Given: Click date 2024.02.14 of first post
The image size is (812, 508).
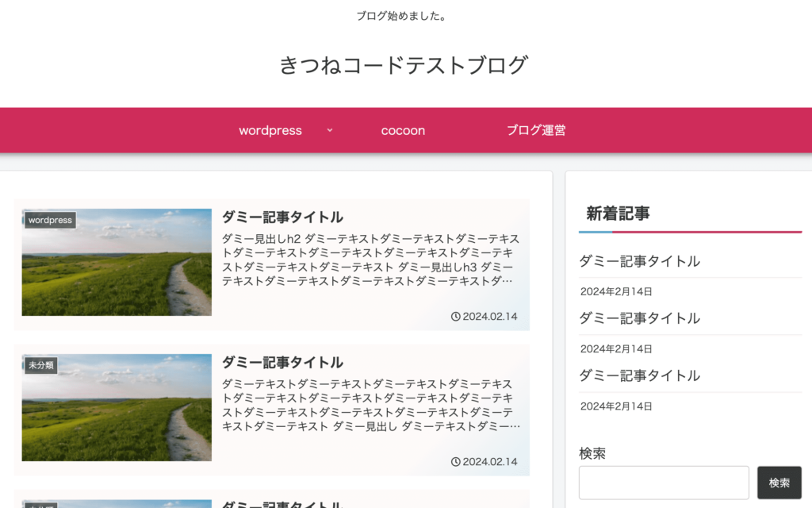Looking at the screenshot, I should click(490, 316).
